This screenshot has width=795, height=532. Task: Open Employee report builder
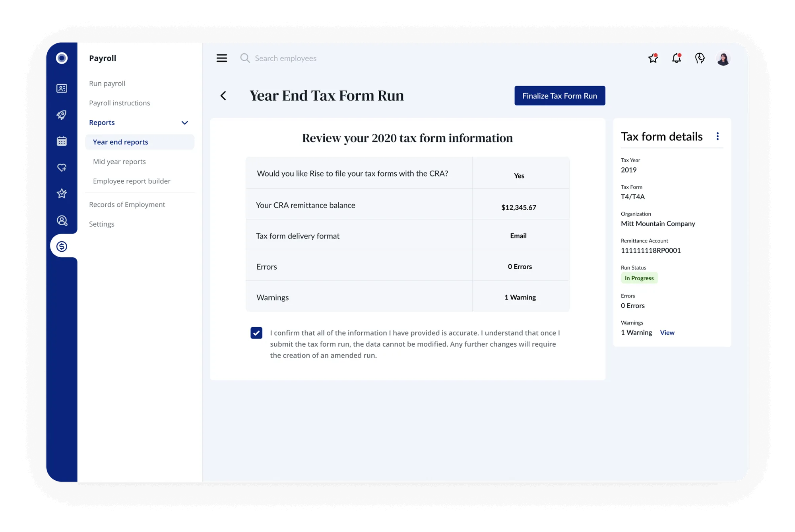132,181
